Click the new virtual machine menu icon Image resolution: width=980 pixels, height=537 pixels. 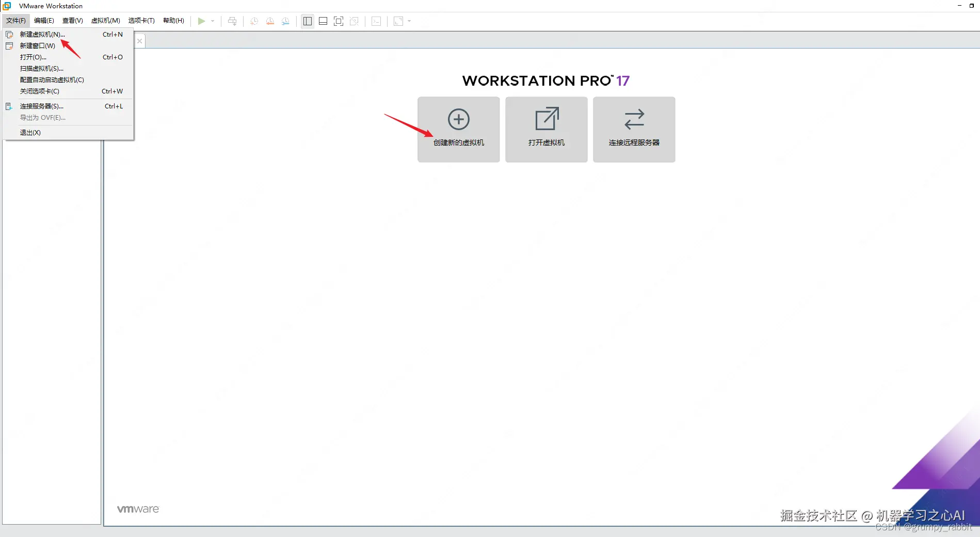pos(9,35)
